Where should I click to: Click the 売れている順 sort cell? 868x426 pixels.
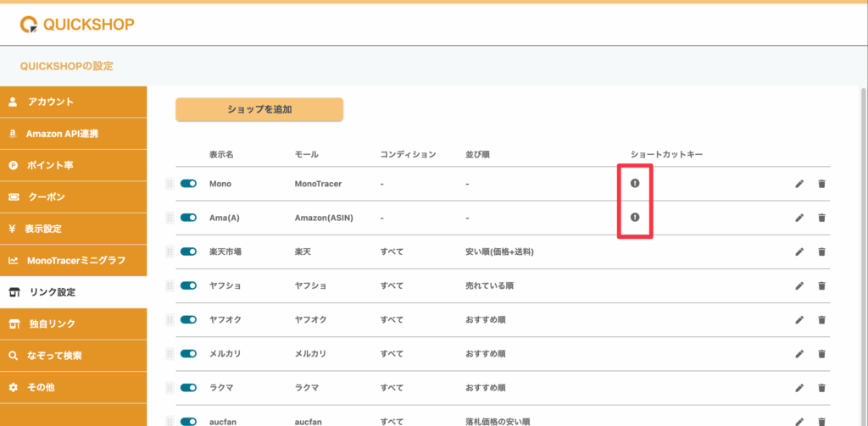490,286
